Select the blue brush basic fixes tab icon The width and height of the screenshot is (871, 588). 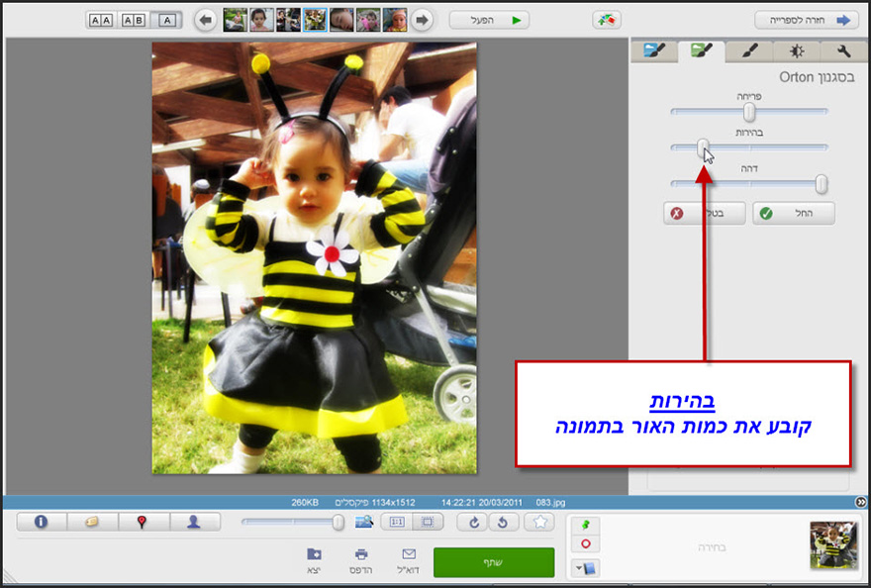tap(654, 49)
